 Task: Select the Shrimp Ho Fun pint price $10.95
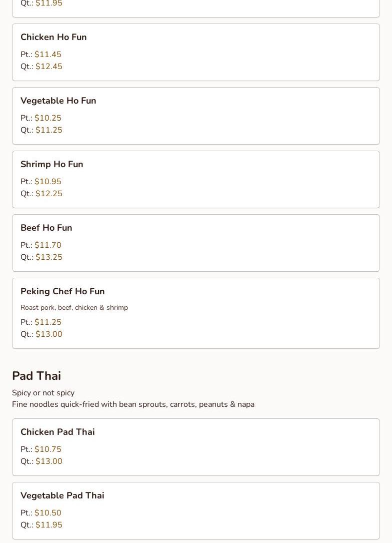click(x=47, y=182)
